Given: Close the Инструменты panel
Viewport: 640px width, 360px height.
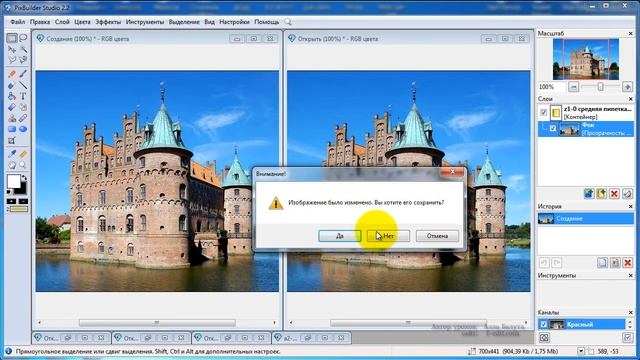Looking at the screenshot, I should pyautogui.click(x=630, y=276).
